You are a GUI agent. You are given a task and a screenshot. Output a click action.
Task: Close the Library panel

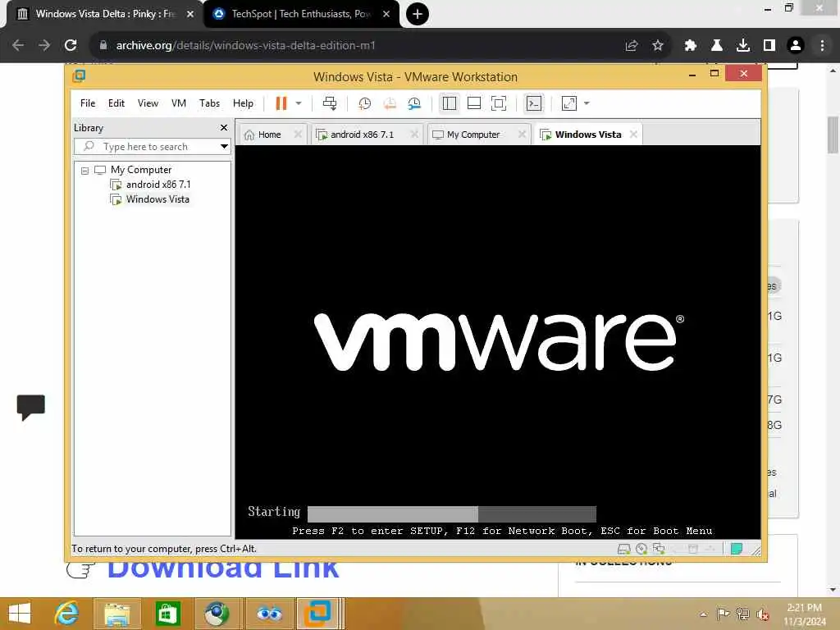pos(224,127)
